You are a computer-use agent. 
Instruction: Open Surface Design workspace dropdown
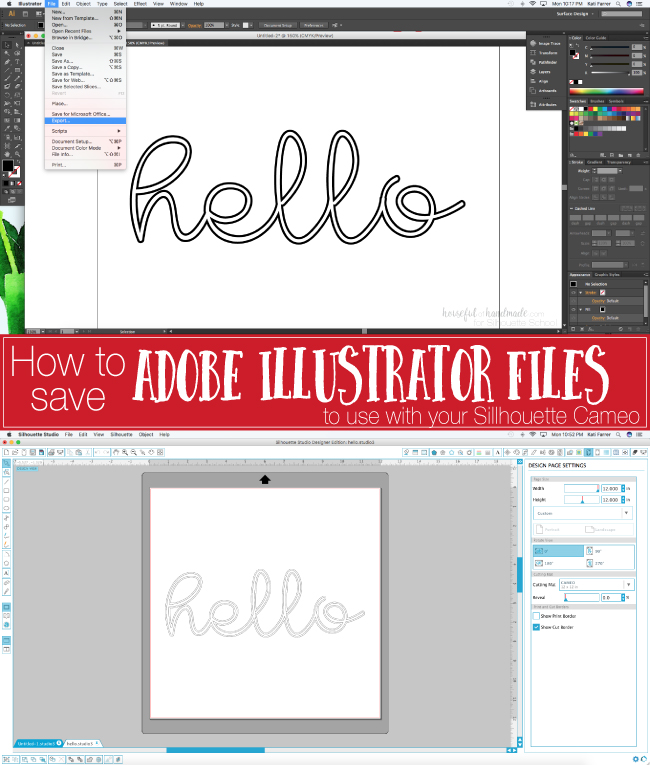576,14
